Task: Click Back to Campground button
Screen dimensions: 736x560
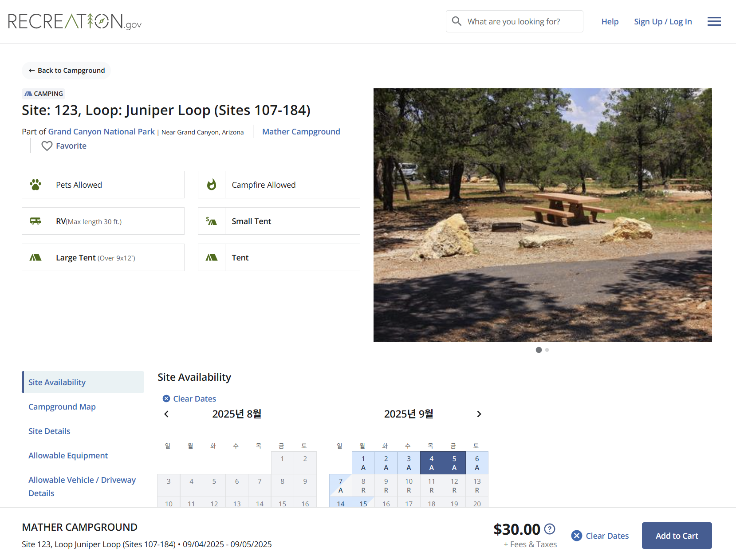Action: coord(67,70)
